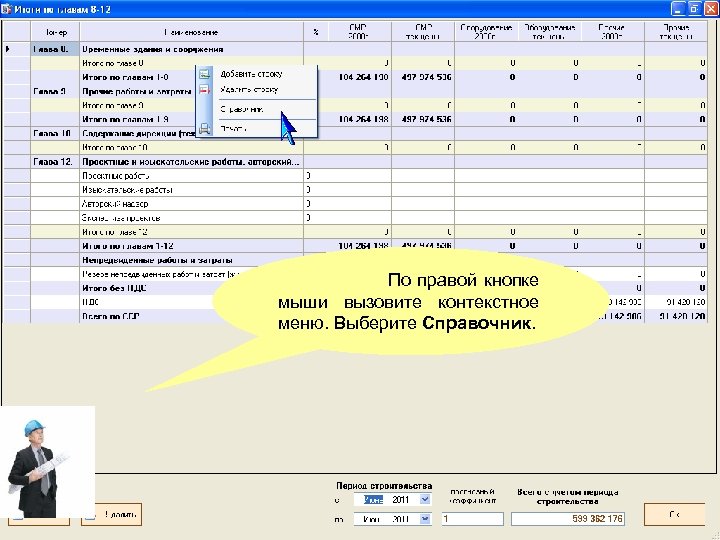
Task: Select the Глава 8. cell
Action: (x=55, y=49)
